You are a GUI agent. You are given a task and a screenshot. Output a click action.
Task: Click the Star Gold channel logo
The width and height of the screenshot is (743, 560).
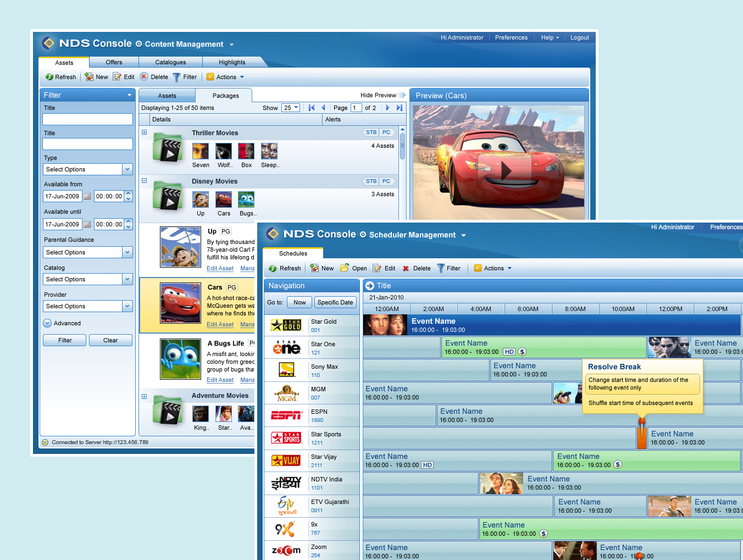coord(286,325)
